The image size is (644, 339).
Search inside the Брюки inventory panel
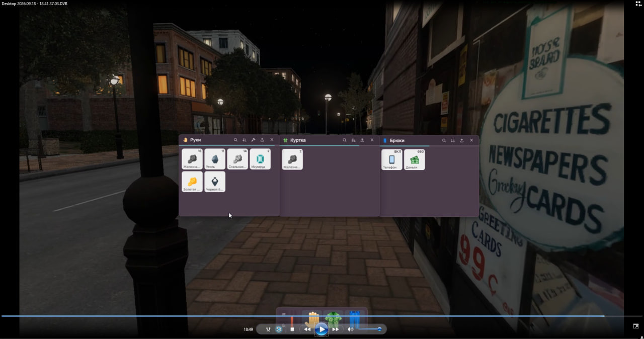pos(444,140)
